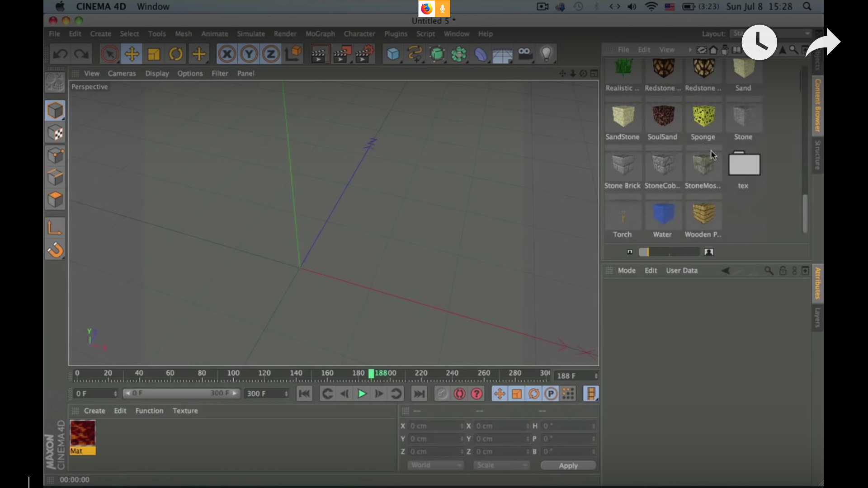Enable the Axis mode tool
Image resolution: width=868 pixels, height=488 pixels.
pos(55,228)
